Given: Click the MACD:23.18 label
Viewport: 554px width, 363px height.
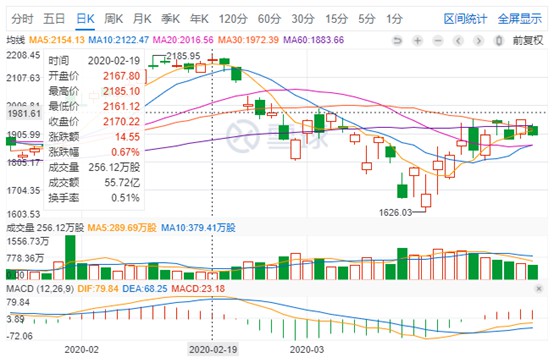Looking at the screenshot, I should click(x=198, y=289).
